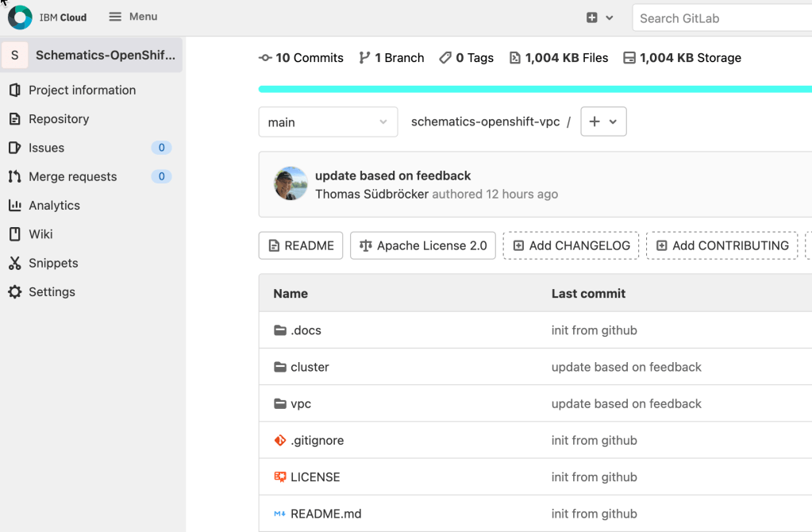812x532 pixels.
Task: Open project Settings gear item
Action: pos(52,292)
